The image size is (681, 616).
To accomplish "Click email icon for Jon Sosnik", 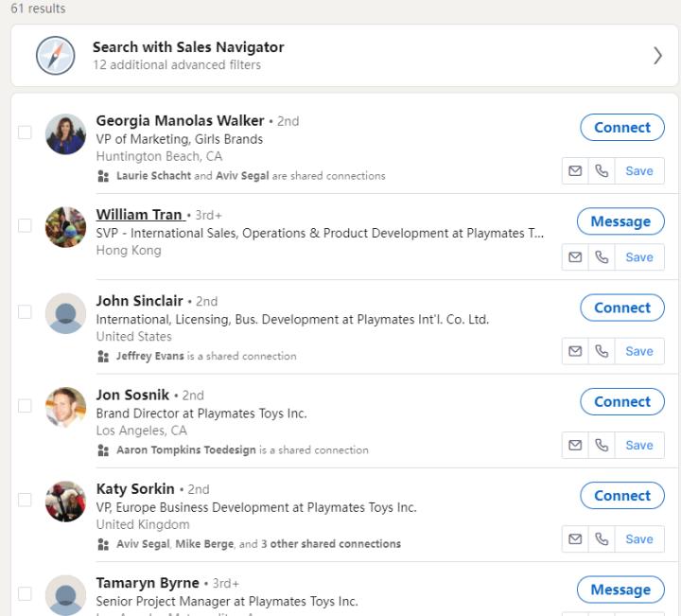I will [x=575, y=445].
